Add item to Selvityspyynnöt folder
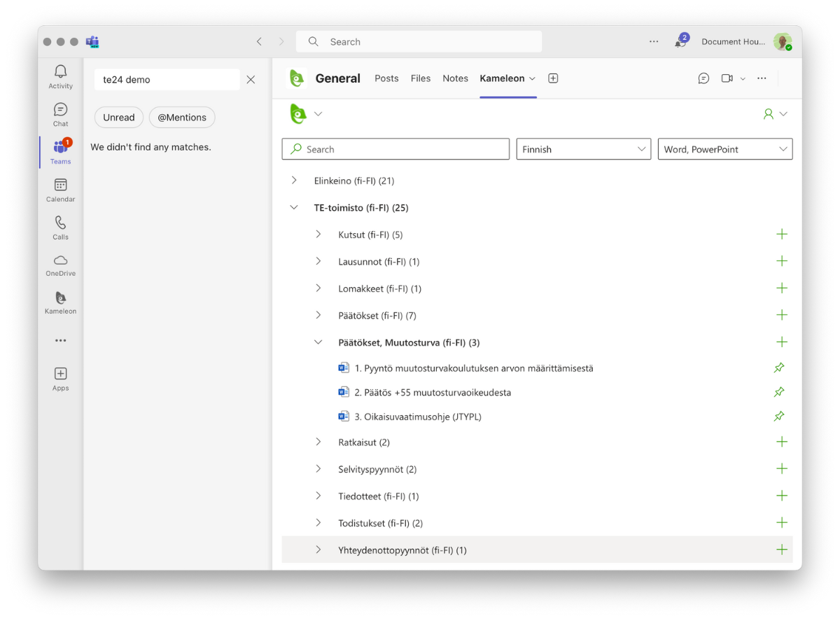 click(x=782, y=469)
